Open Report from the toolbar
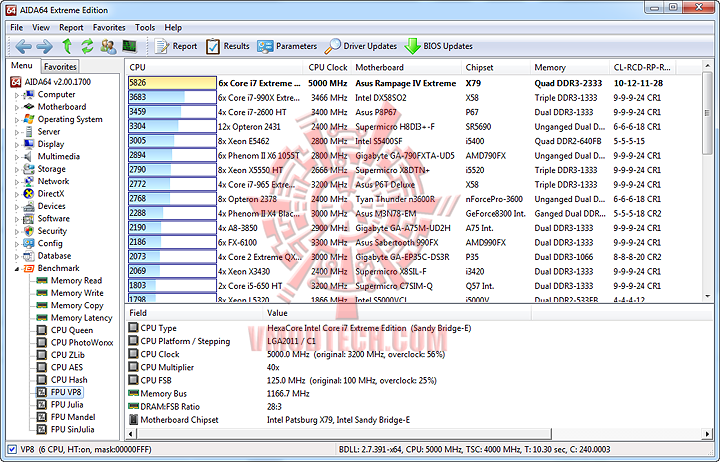Viewport: 720px width, 462px height. 176,46
